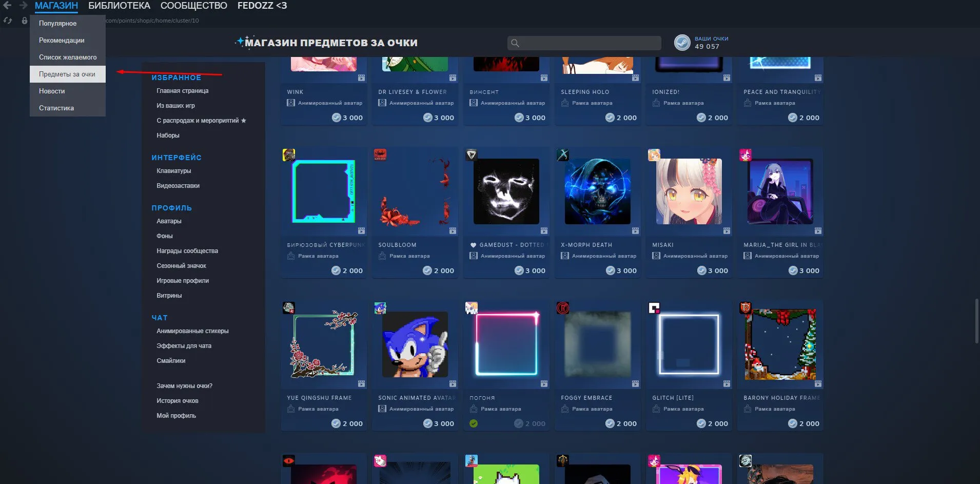Open Анимированные стикеры category
Viewport: 980px width, 484px height.
192,331
